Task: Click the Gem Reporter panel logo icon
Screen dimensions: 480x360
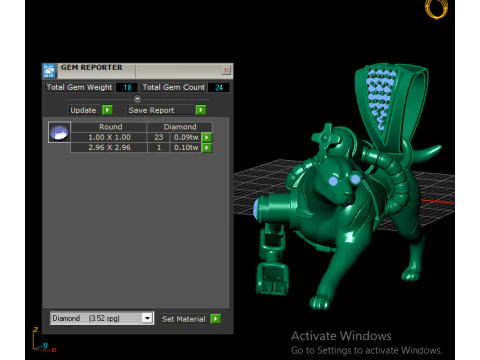Action: tap(49, 71)
